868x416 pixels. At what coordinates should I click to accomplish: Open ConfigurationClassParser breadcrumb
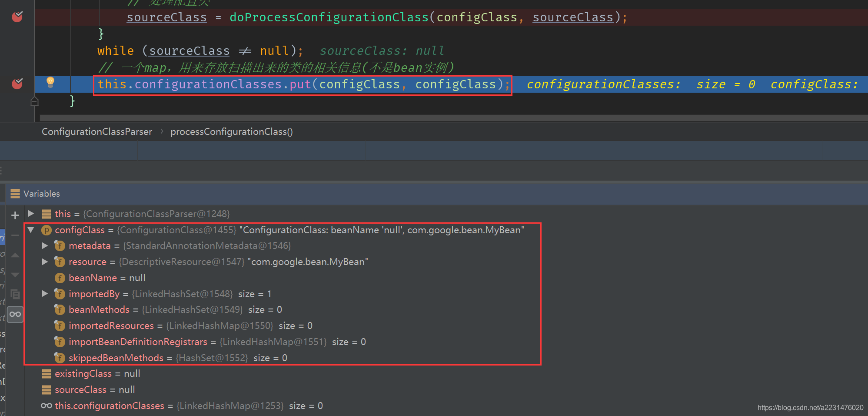point(97,131)
